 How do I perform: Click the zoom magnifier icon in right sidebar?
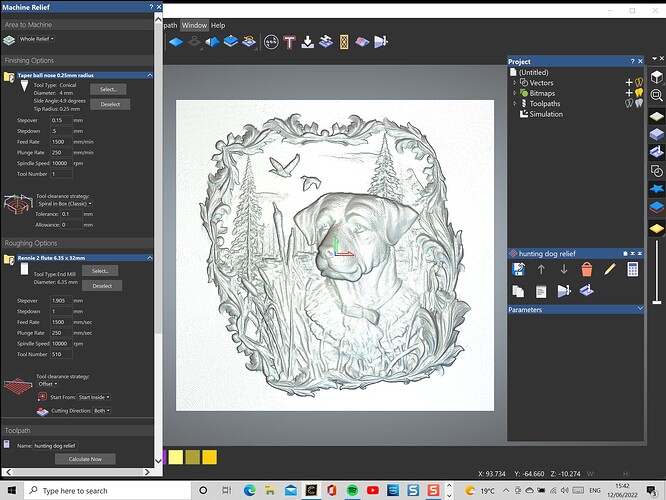tap(657, 96)
